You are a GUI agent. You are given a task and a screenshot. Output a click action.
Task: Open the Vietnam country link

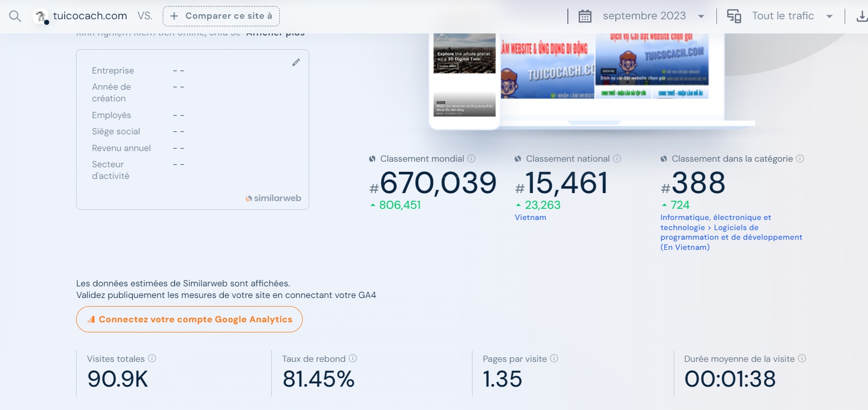(530, 217)
